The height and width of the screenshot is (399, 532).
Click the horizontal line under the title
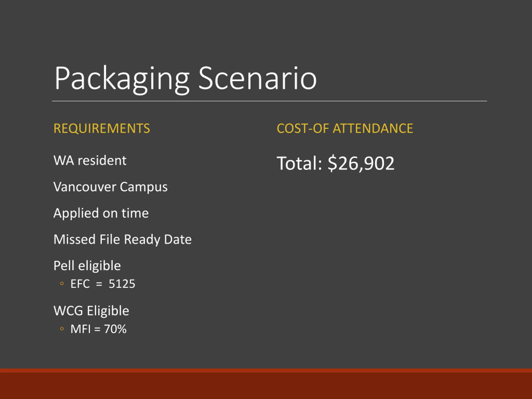269,101
